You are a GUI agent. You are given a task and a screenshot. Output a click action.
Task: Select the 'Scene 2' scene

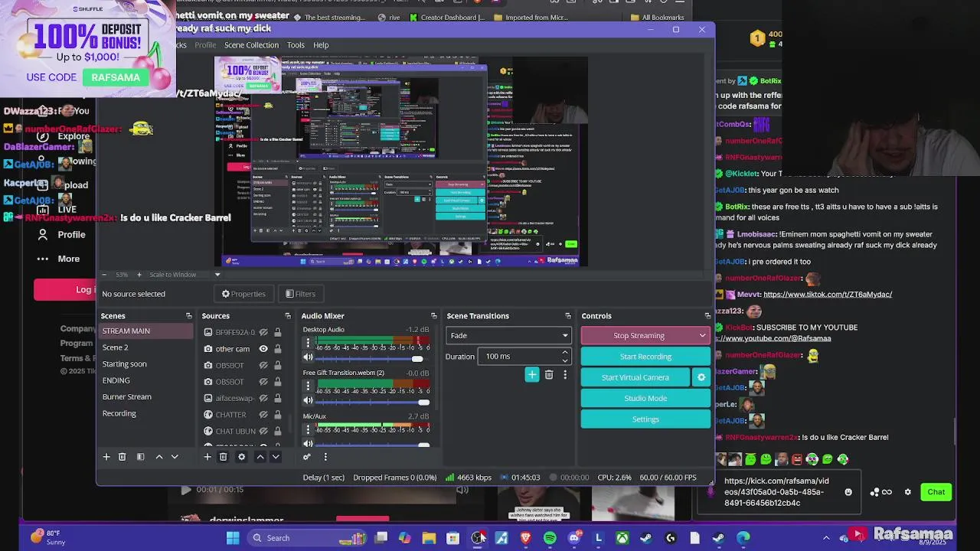[x=145, y=347]
